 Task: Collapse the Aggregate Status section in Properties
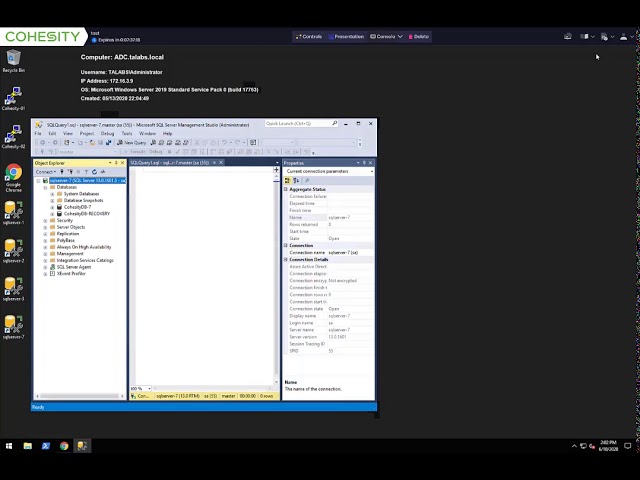pyautogui.click(x=286, y=189)
